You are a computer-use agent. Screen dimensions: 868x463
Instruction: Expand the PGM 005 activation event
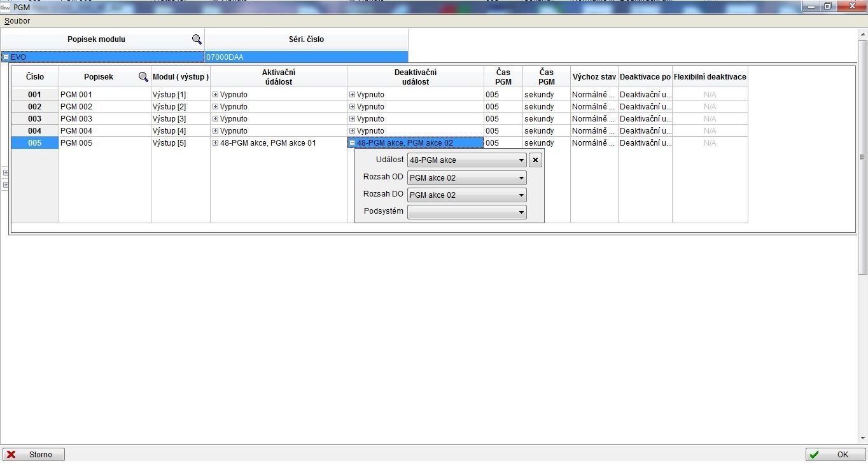point(215,143)
